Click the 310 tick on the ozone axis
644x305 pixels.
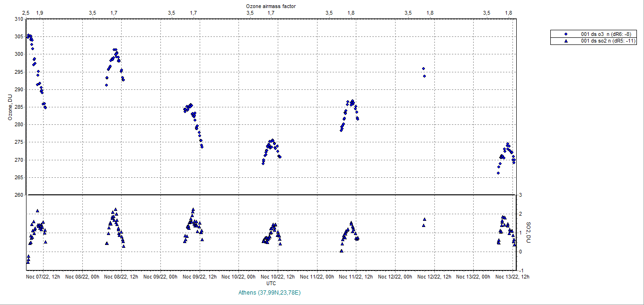point(18,19)
